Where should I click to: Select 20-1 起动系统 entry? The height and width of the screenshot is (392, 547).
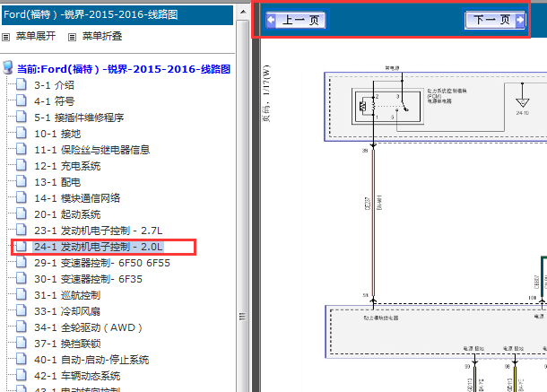pyautogui.click(x=67, y=214)
